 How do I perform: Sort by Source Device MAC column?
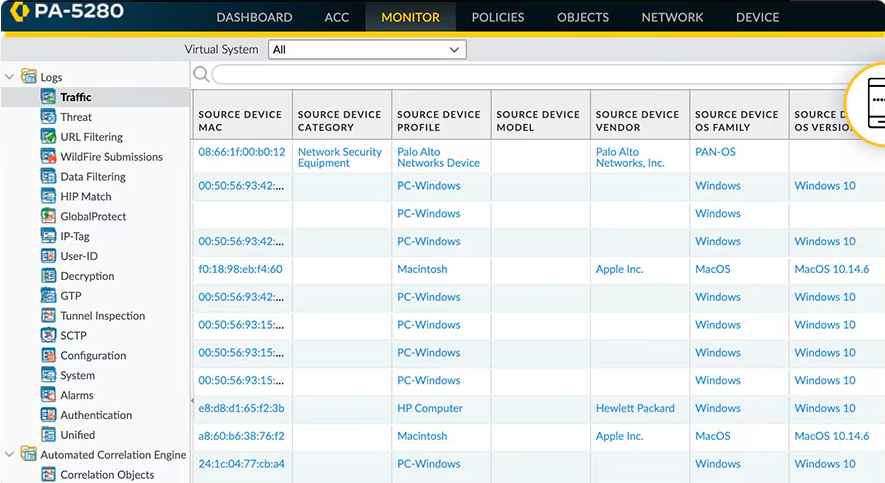[x=243, y=115]
